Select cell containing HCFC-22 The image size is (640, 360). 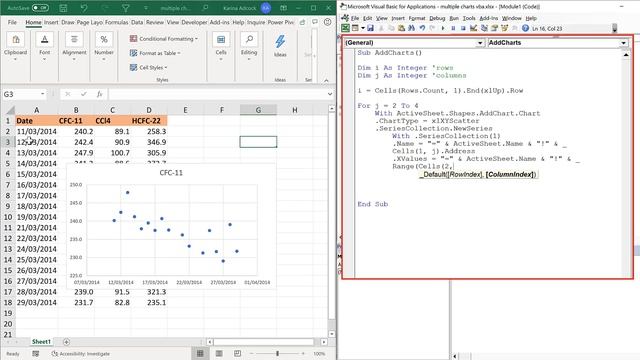(x=149, y=121)
